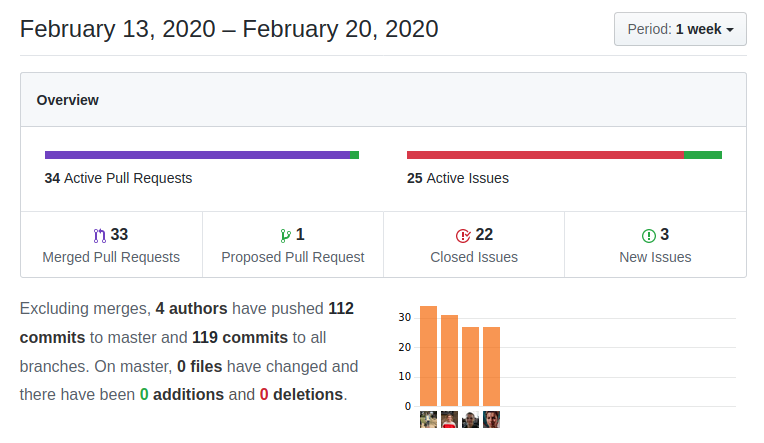
Task: Open the Period: 1 week dropdown
Action: pos(679,29)
